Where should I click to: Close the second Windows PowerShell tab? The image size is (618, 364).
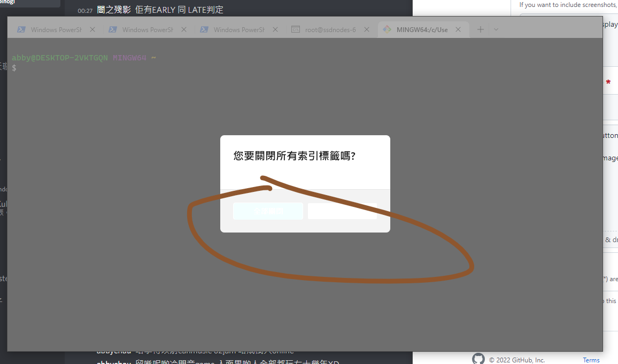click(x=184, y=29)
